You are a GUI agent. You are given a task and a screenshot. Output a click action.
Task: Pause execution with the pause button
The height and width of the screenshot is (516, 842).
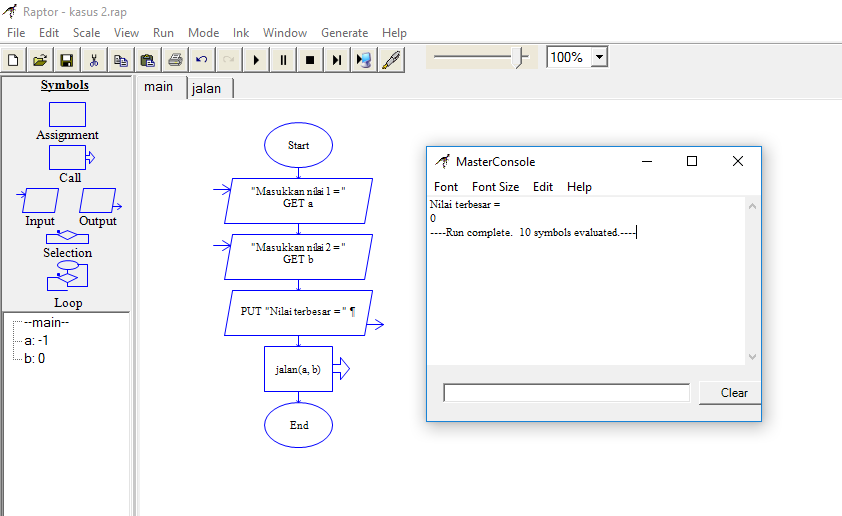(x=283, y=60)
